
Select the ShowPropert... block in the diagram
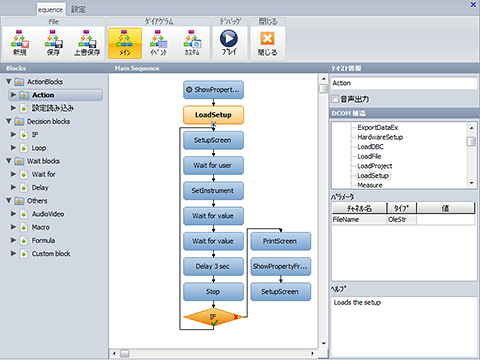(x=213, y=90)
